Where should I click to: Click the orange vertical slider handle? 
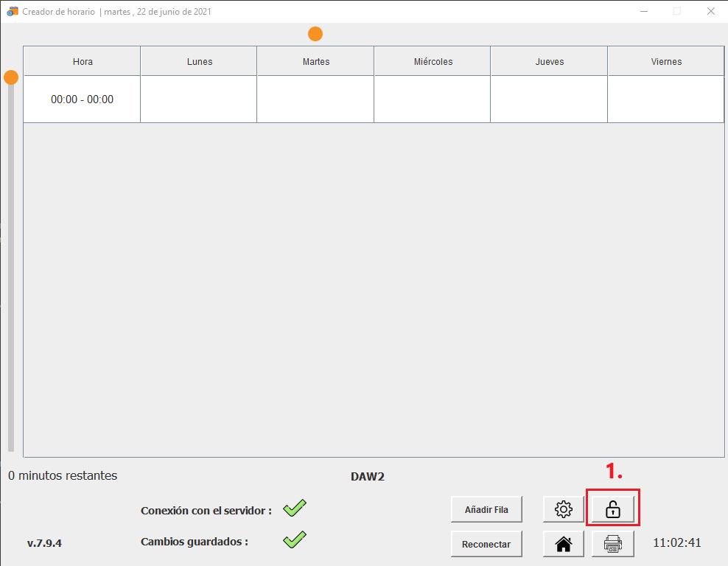11,77
